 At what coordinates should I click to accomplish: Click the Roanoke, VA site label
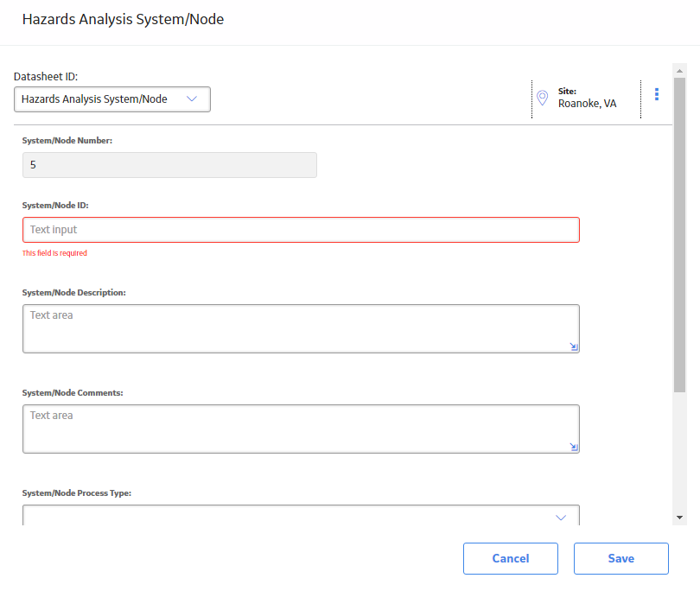587,104
